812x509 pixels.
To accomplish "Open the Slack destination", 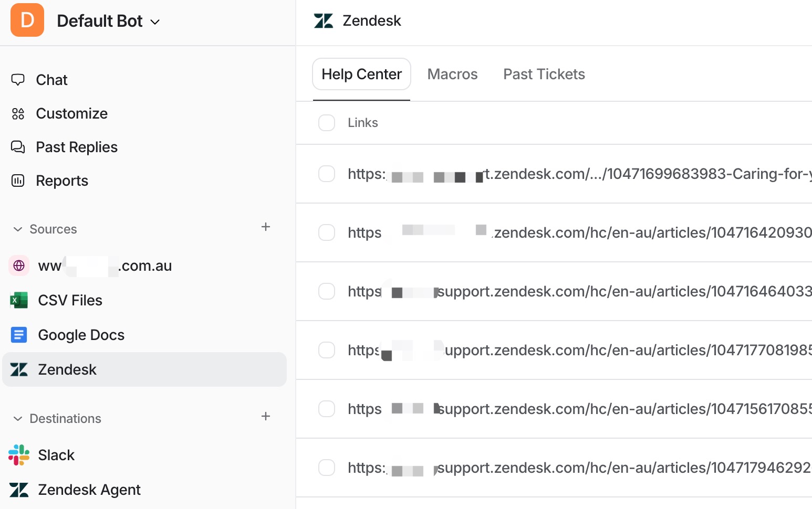I will coord(56,455).
